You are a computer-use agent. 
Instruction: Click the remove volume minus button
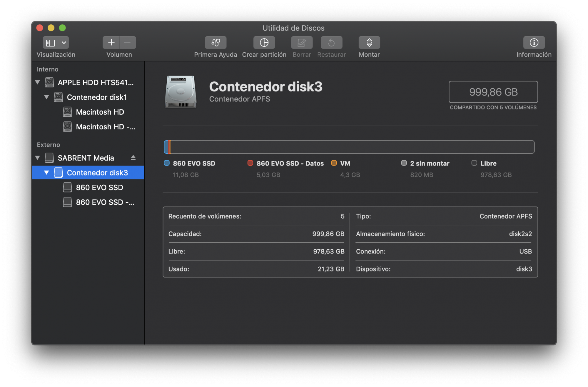coord(127,43)
